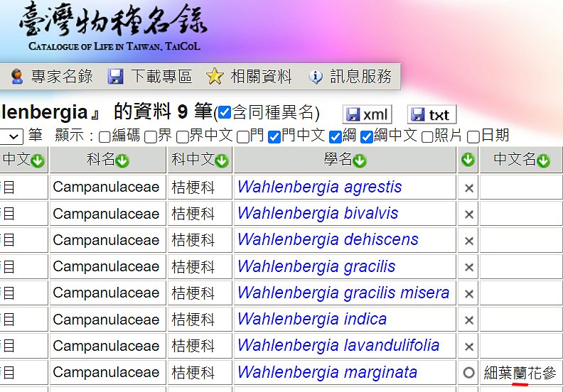Open the 專家名錄 menu
The image size is (563, 392).
52,77
